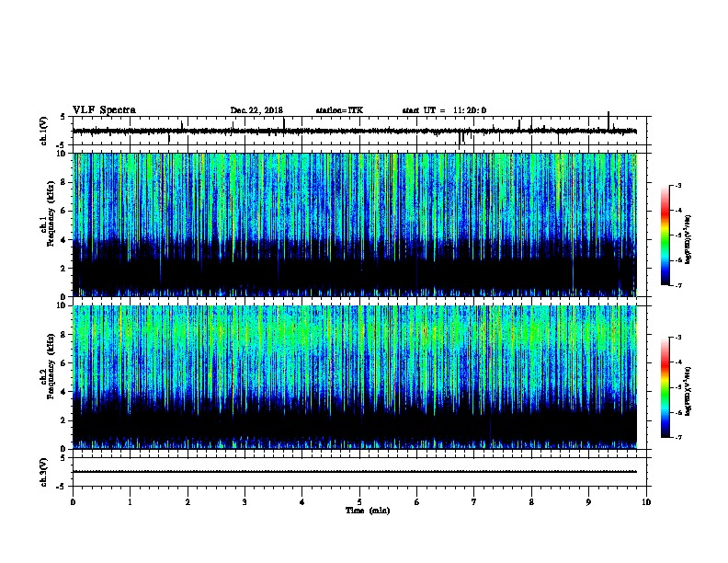The height and width of the screenshot is (563, 728).
Task: Click the "5" tick label on ch.1(V) axis
Action: pyautogui.click(x=63, y=117)
